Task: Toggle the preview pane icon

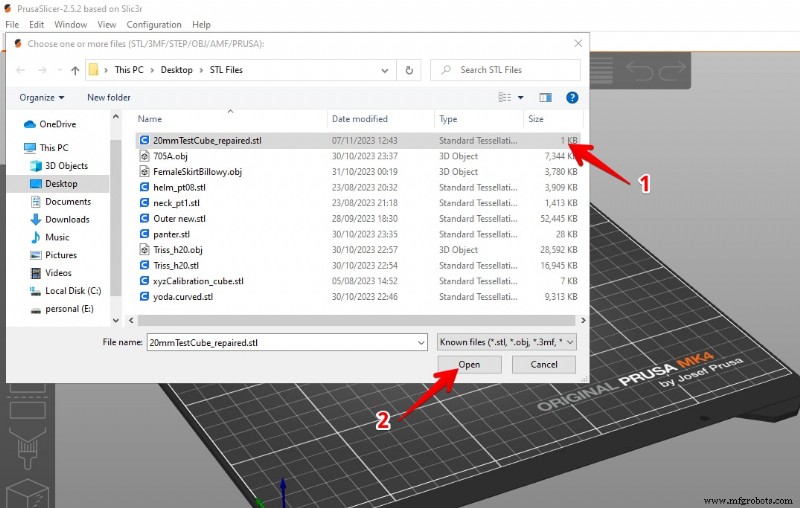Action: [x=545, y=97]
